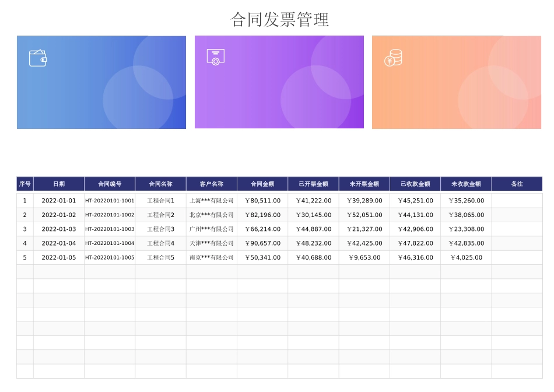This screenshot has width=554, height=392.
Task: Select the blue contract amount card
Action: (x=101, y=82)
